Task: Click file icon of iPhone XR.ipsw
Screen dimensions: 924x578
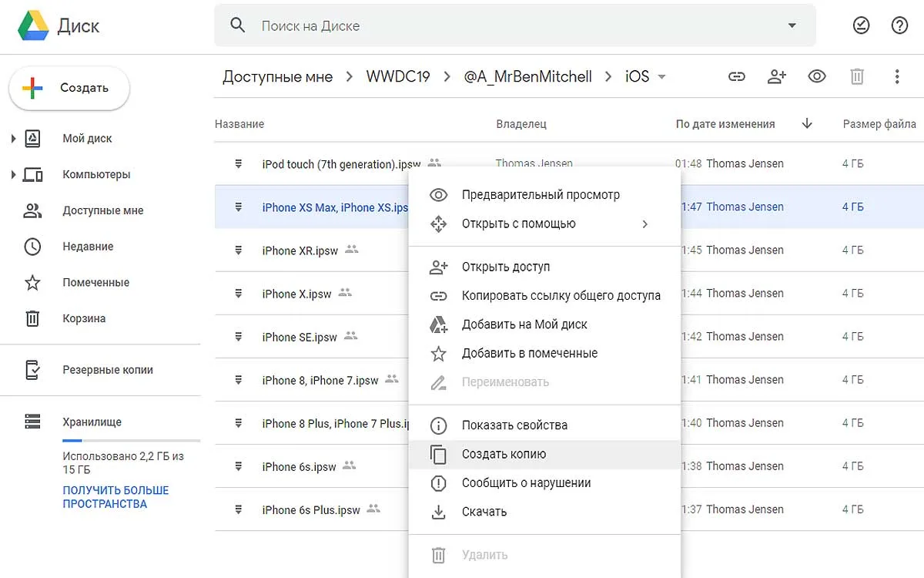Action: pyautogui.click(x=239, y=250)
